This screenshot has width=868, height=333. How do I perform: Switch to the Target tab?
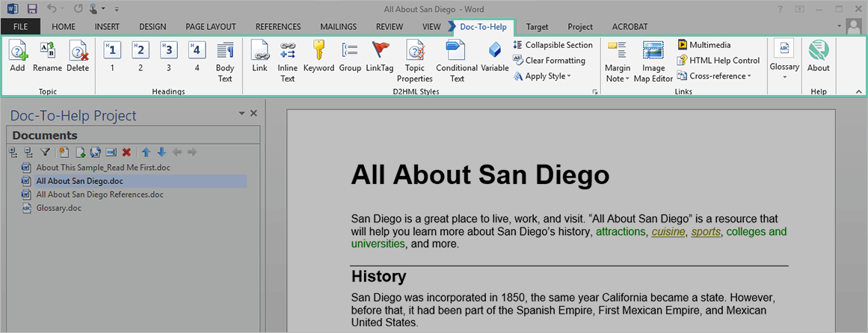click(x=537, y=27)
